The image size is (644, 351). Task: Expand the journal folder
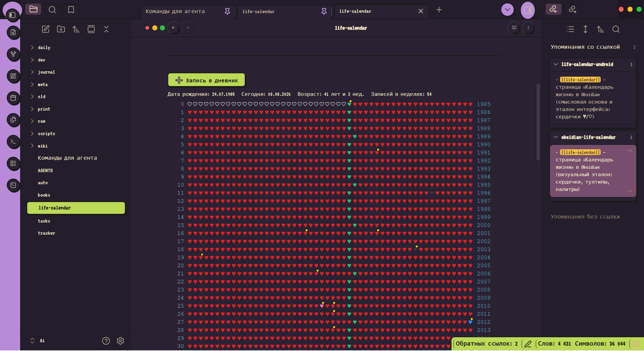coord(32,72)
